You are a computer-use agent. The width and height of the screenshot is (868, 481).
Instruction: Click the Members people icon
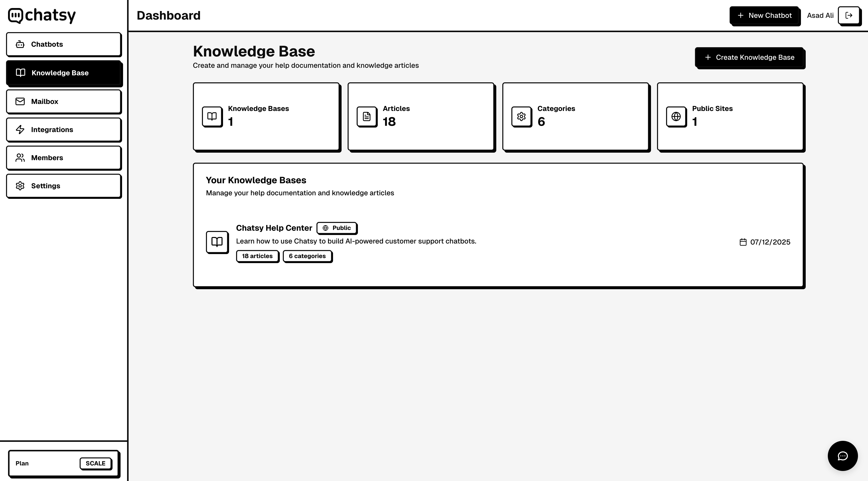20,157
